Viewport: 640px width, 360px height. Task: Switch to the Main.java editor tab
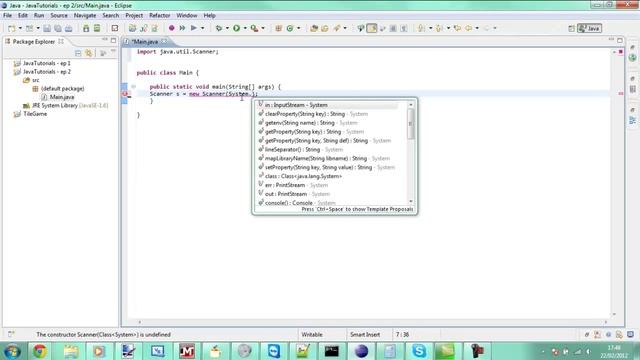[x=145, y=42]
